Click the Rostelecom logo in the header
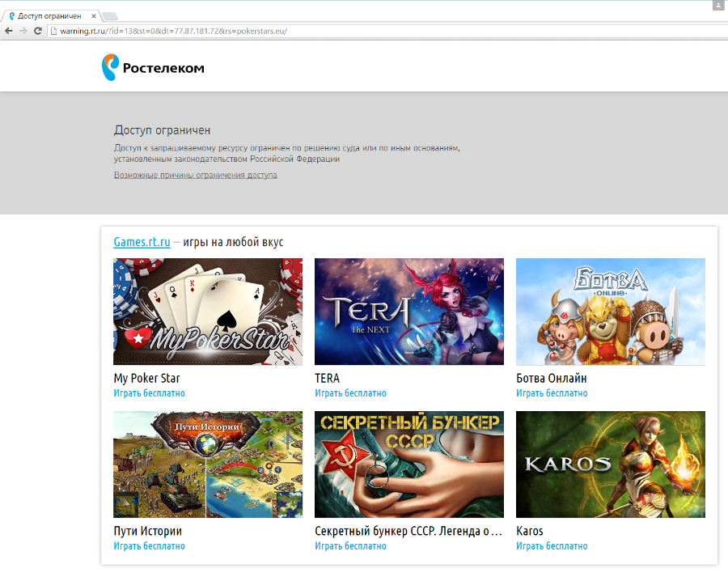 click(153, 67)
